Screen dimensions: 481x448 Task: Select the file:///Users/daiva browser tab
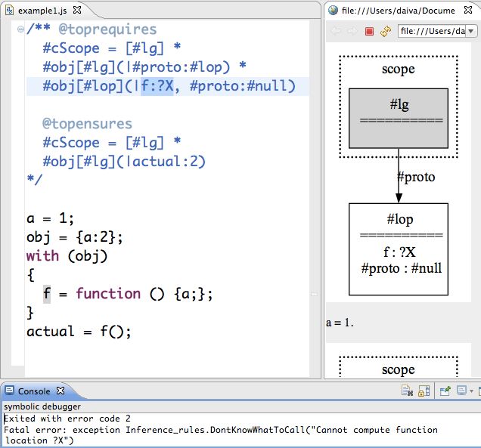[x=398, y=11]
